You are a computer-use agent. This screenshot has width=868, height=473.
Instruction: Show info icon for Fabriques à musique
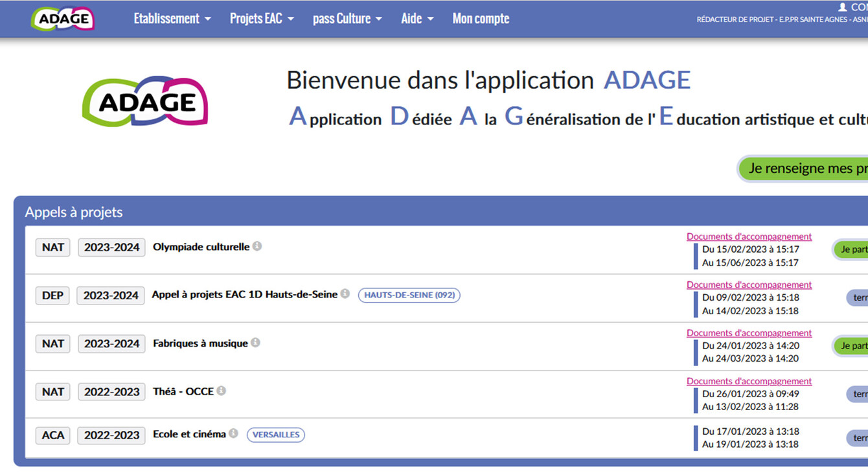coord(255,343)
